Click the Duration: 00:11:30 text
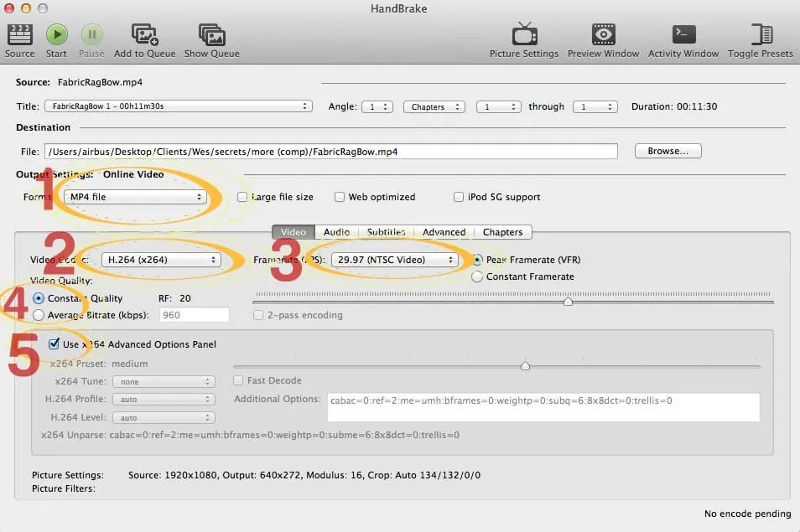 [x=674, y=106]
